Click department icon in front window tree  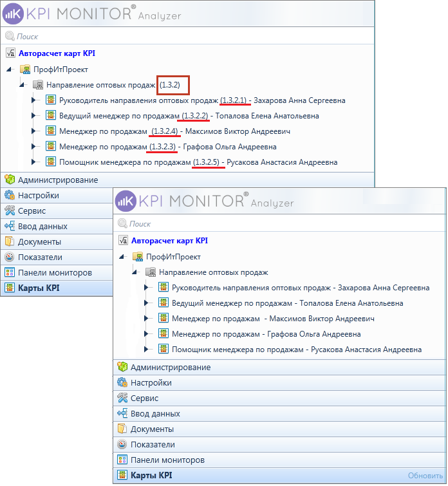151,272
